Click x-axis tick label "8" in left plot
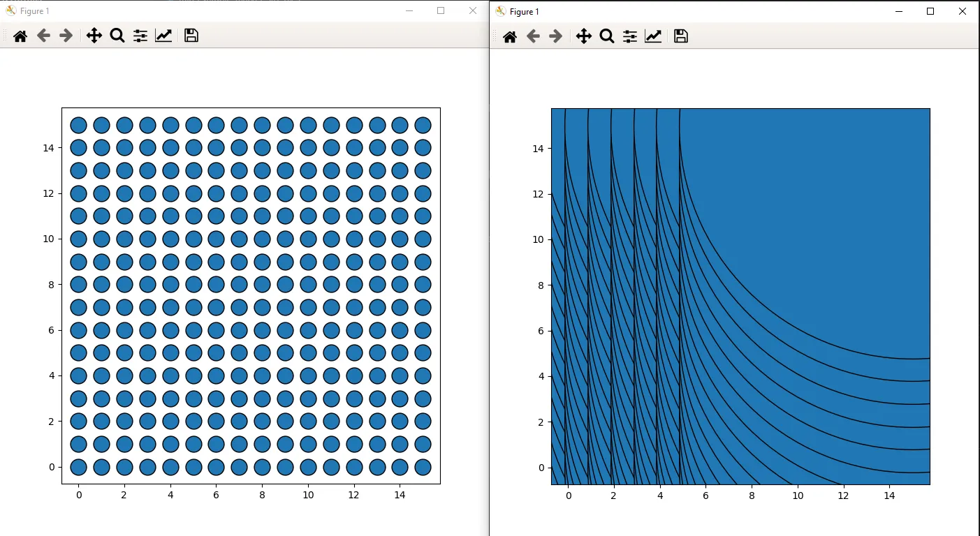The image size is (980, 536). pyautogui.click(x=262, y=495)
